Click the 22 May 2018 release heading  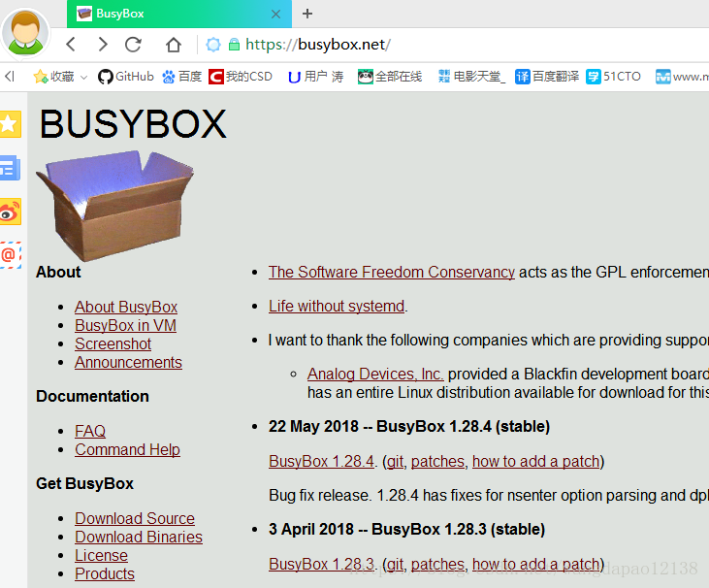click(409, 427)
